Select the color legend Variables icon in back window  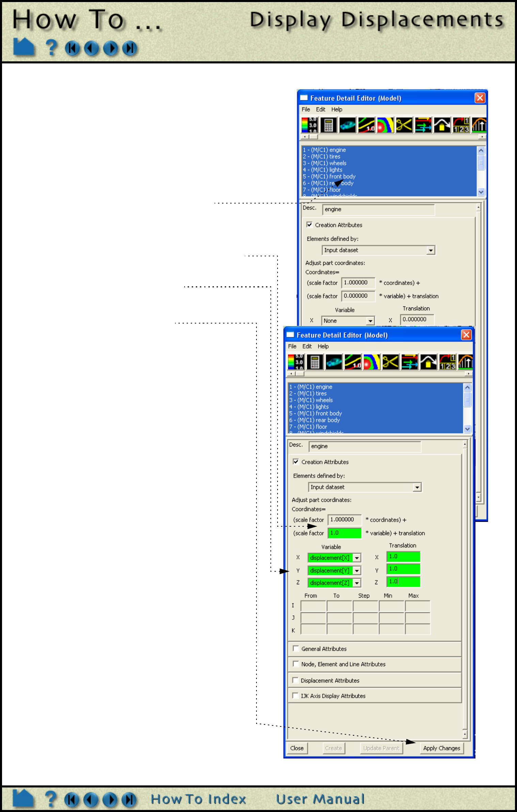tap(310, 125)
